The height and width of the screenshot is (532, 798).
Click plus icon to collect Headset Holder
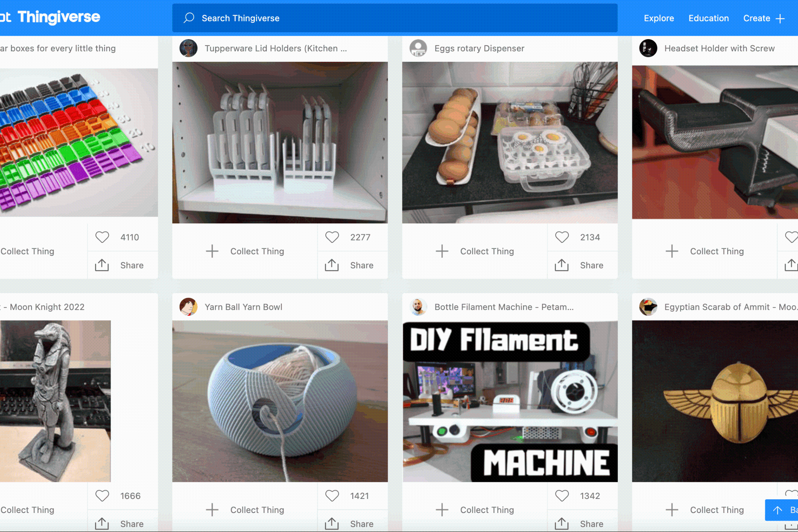point(672,251)
